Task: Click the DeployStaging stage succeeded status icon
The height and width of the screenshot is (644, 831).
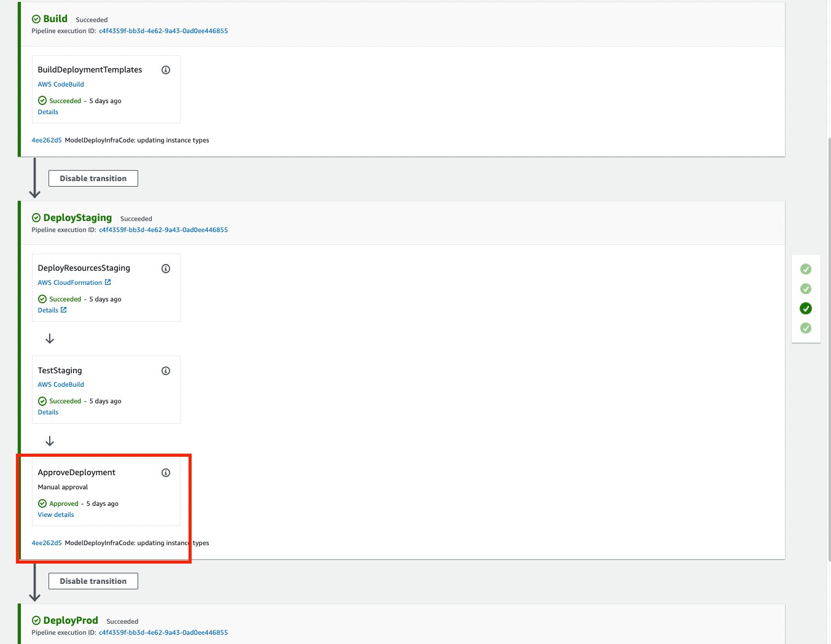Action: pyautogui.click(x=36, y=218)
